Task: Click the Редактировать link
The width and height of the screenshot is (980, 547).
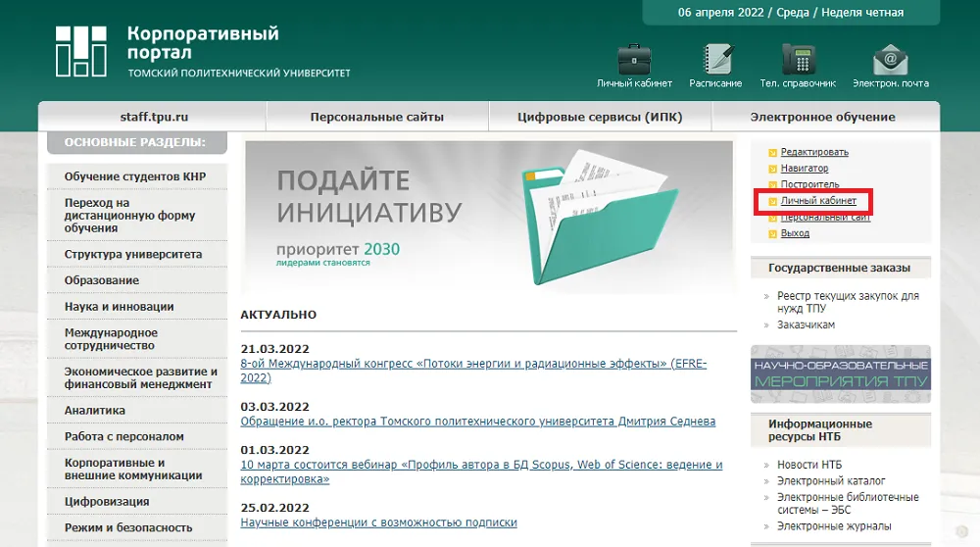Action: point(814,152)
